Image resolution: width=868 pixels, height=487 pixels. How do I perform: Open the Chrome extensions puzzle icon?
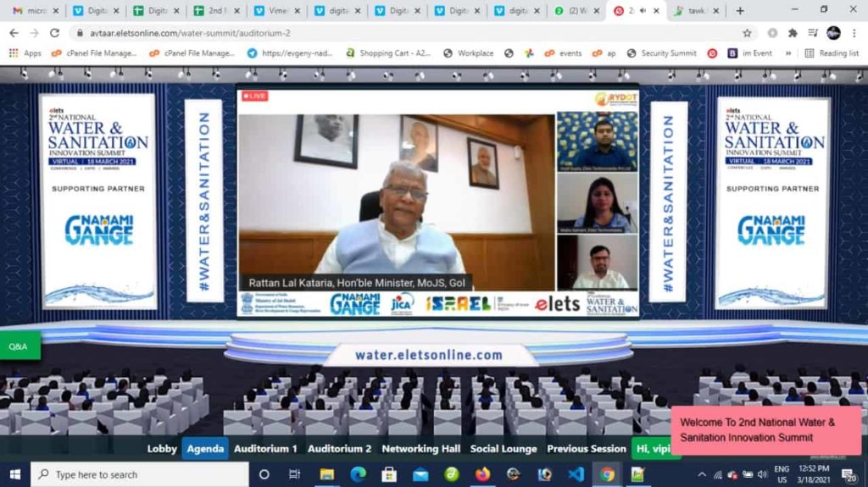tap(793, 33)
